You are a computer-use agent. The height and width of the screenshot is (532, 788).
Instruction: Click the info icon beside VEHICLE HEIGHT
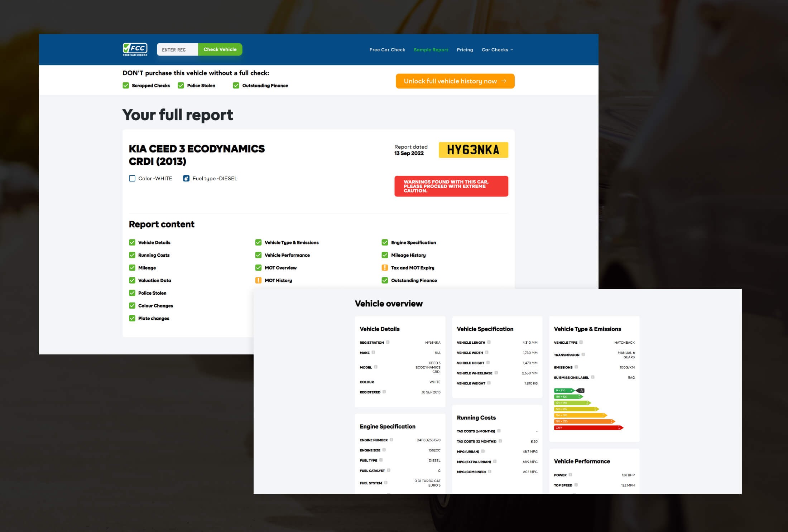(x=488, y=363)
